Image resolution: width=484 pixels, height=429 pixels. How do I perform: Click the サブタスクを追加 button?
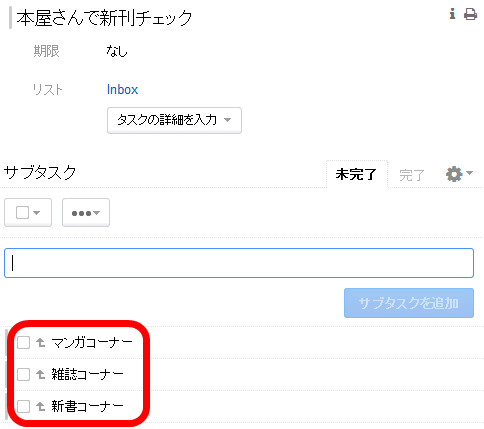point(409,303)
